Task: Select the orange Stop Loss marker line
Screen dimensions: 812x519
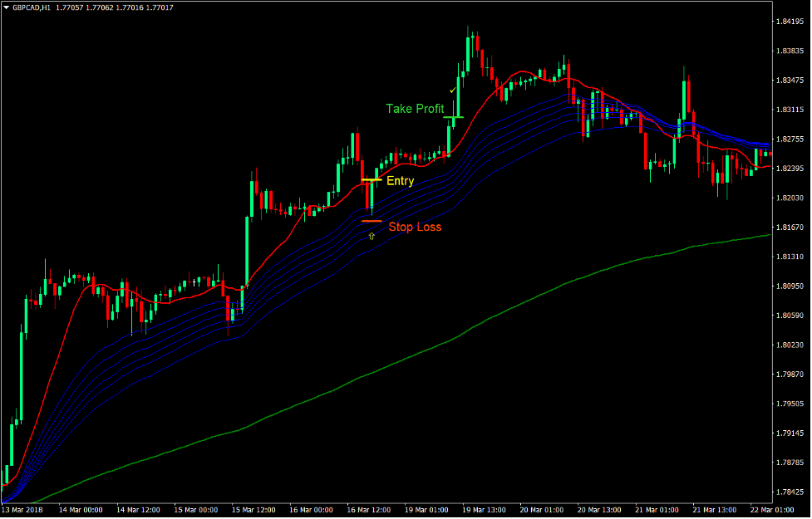Action: point(371,220)
